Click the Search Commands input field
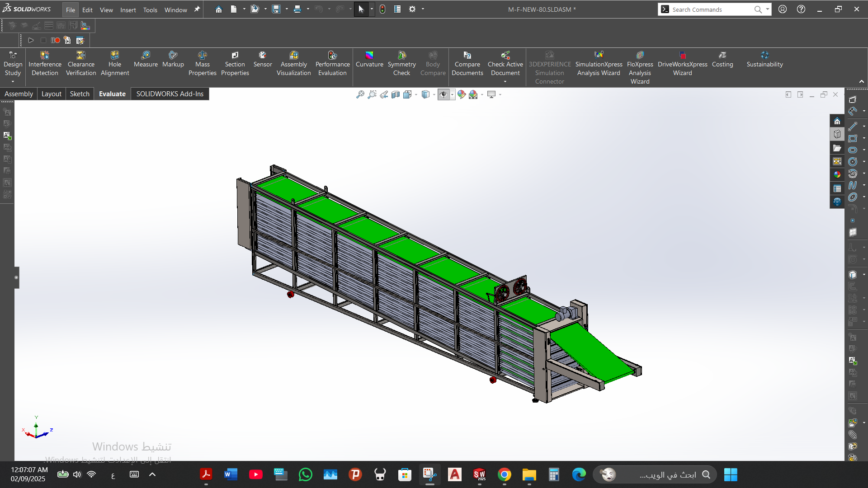 tap(712, 9)
